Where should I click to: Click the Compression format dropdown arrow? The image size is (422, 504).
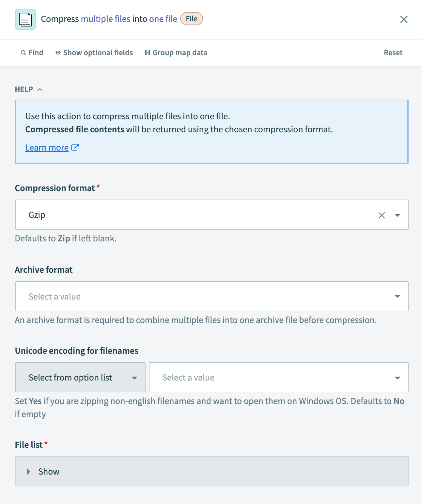coord(398,215)
